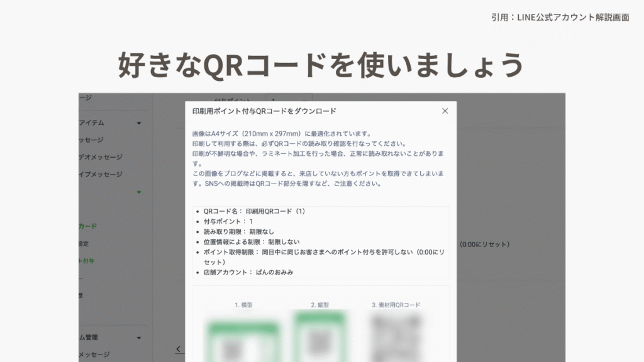This screenshot has width=644, height=362.
Task: Expand the ム管理 section arrow
Action: (139, 337)
